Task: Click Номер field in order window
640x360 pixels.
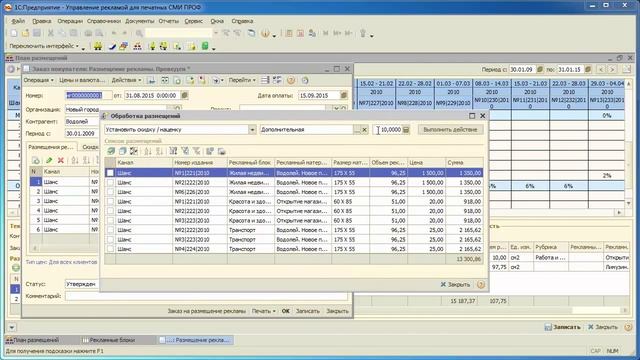Action: coord(89,96)
